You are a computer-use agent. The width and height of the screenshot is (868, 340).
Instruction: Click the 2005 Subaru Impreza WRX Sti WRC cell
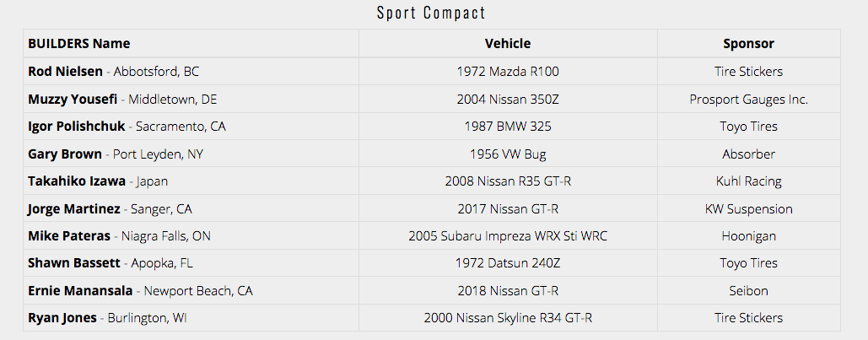click(x=508, y=236)
